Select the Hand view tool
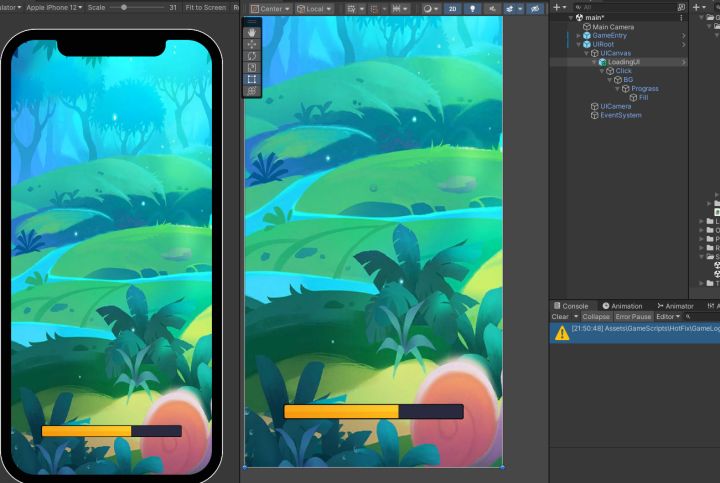720x483 pixels. coord(252,33)
